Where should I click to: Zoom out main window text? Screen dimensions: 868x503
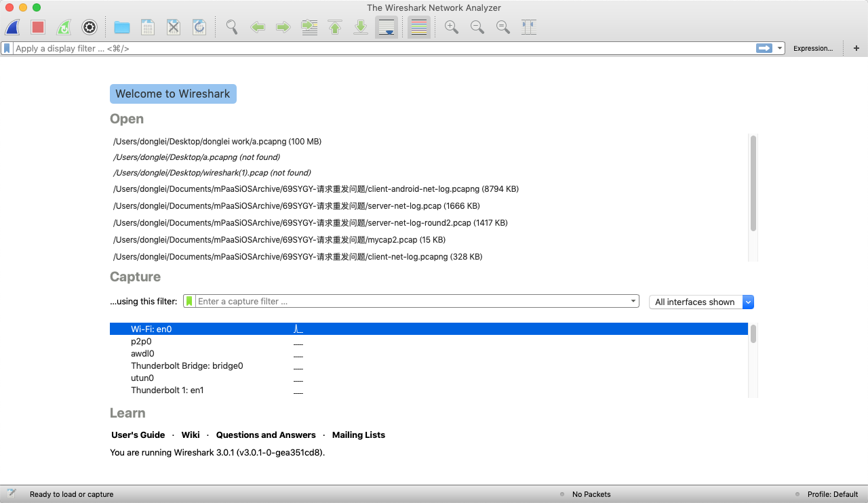477,27
